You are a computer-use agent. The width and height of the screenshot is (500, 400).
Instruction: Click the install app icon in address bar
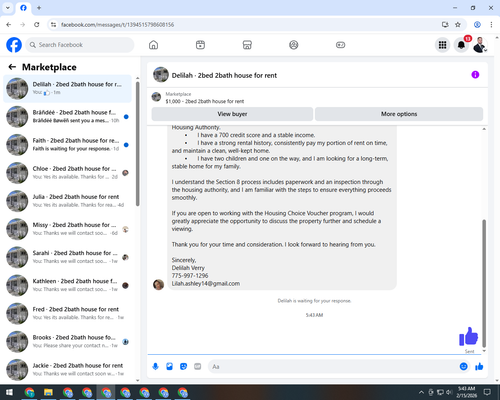pos(445,25)
